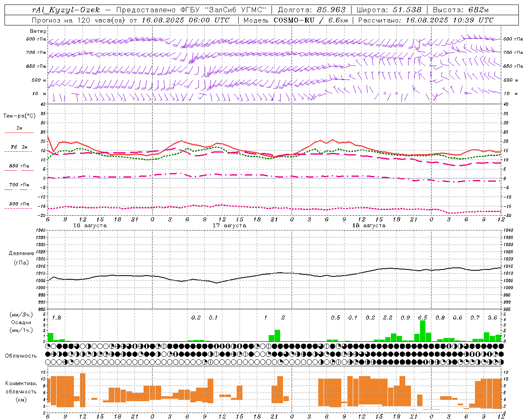Click the (мм/1ч.) units label
Viewport: 525px width, 420px height.
[21, 330]
